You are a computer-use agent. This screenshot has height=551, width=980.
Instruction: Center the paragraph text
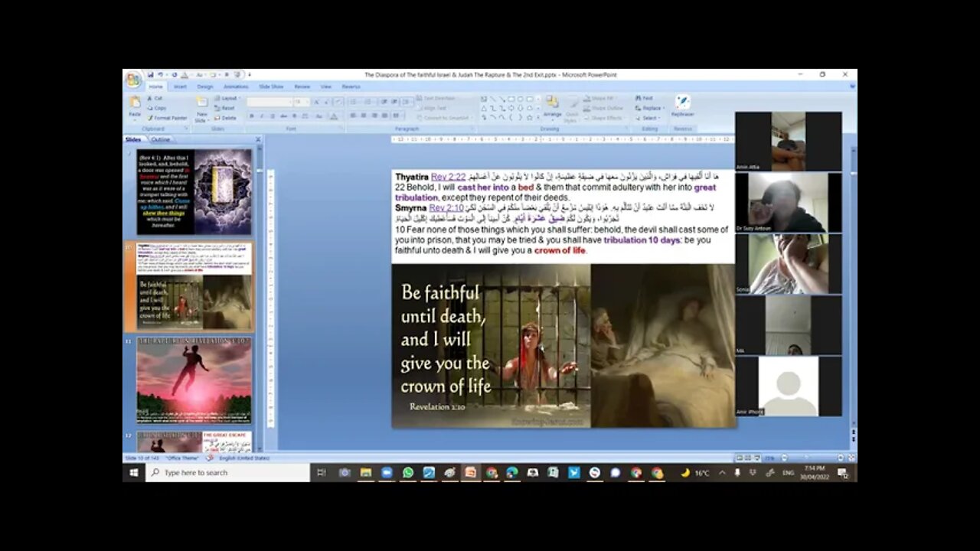pyautogui.click(x=364, y=115)
